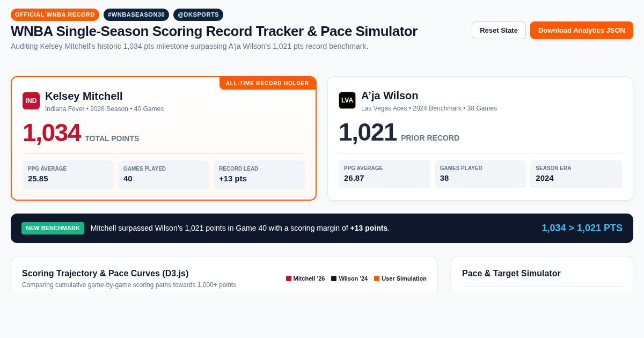Click the LVA team logo icon
Image resolution: width=644 pixels, height=338 pixels.
pos(347,100)
